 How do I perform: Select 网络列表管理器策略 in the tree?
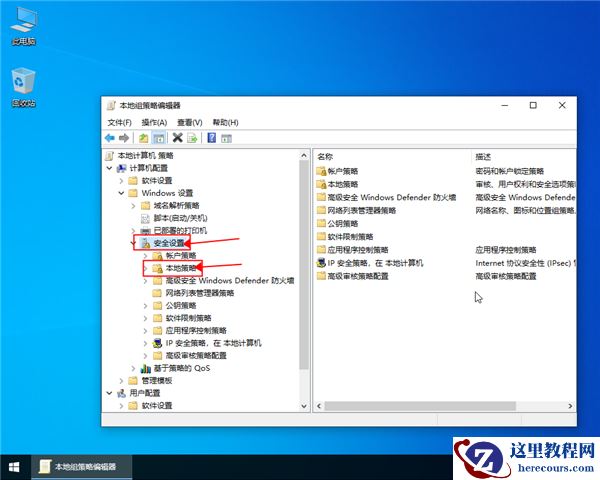pos(200,293)
